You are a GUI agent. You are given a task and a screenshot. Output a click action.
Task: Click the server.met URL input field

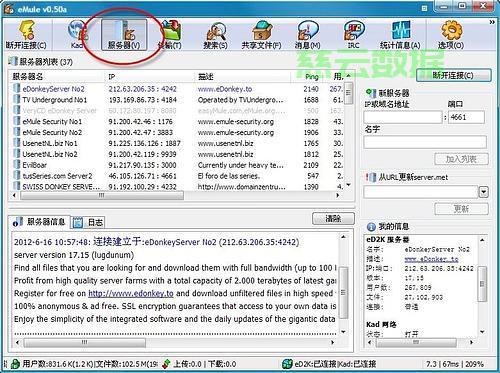pyautogui.click(x=421, y=192)
